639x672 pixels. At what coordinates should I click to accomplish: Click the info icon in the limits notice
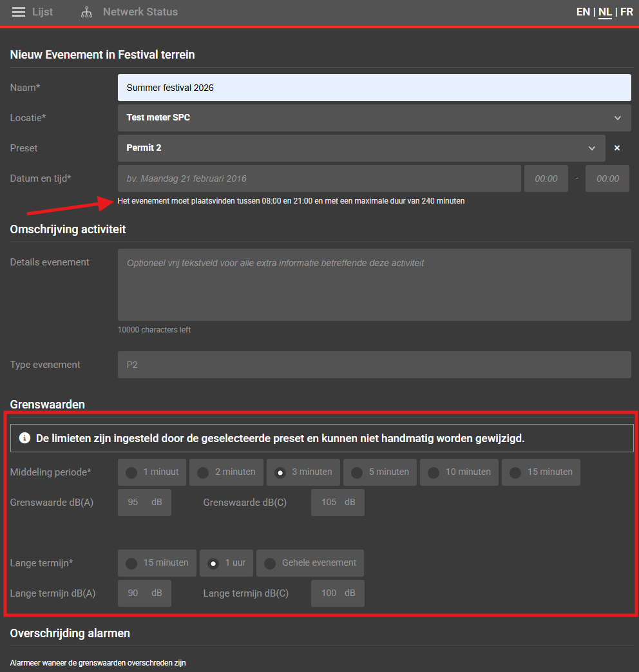pyautogui.click(x=25, y=438)
